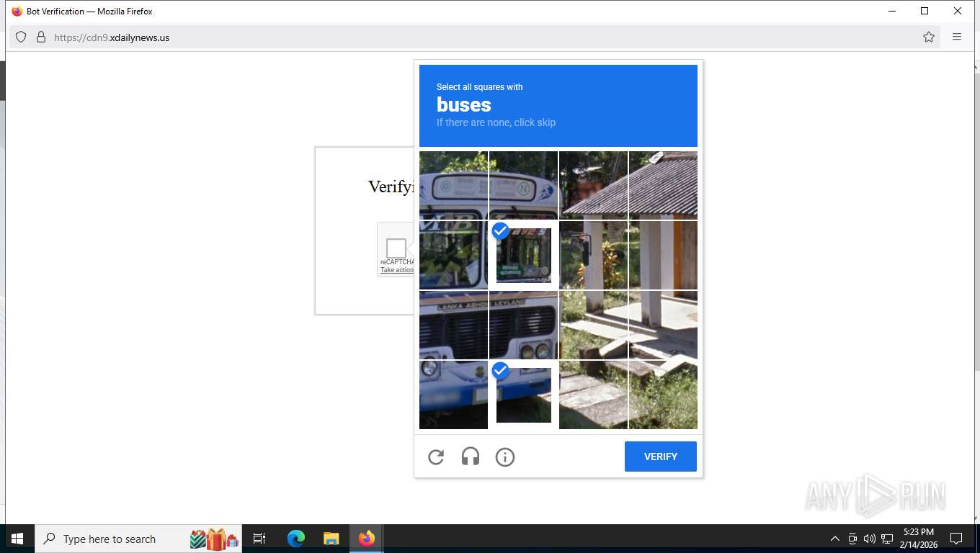The width and height of the screenshot is (980, 553).
Task: Deselect the checked bus bumper tile
Action: 524,395
